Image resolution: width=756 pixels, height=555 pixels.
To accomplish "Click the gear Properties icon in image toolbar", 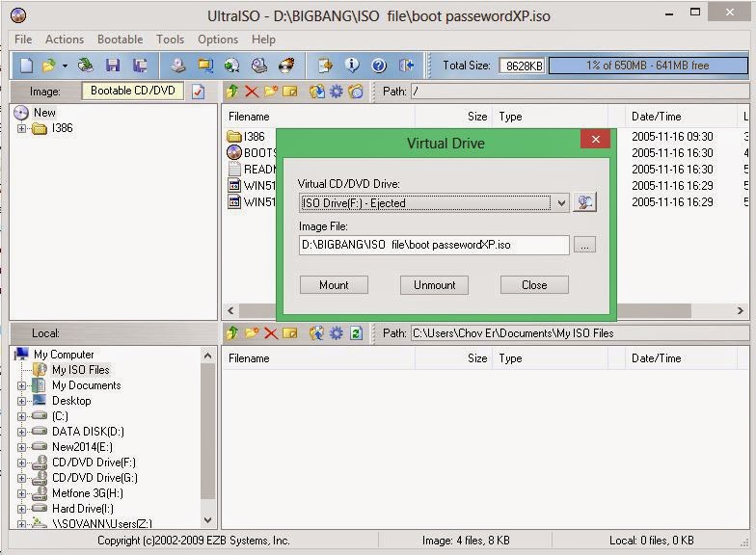I will click(336, 91).
